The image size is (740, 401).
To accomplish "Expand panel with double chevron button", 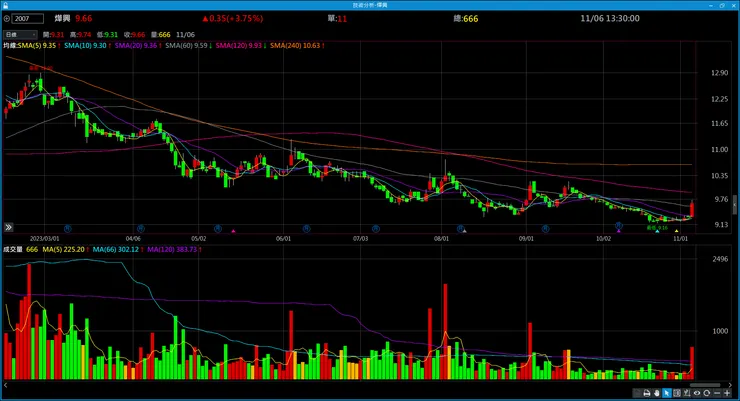I will tap(8, 227).
